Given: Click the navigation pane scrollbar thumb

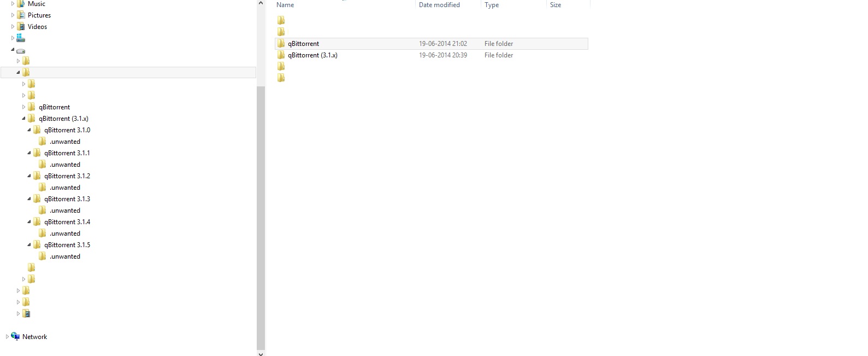Looking at the screenshot, I should tap(261, 218).
